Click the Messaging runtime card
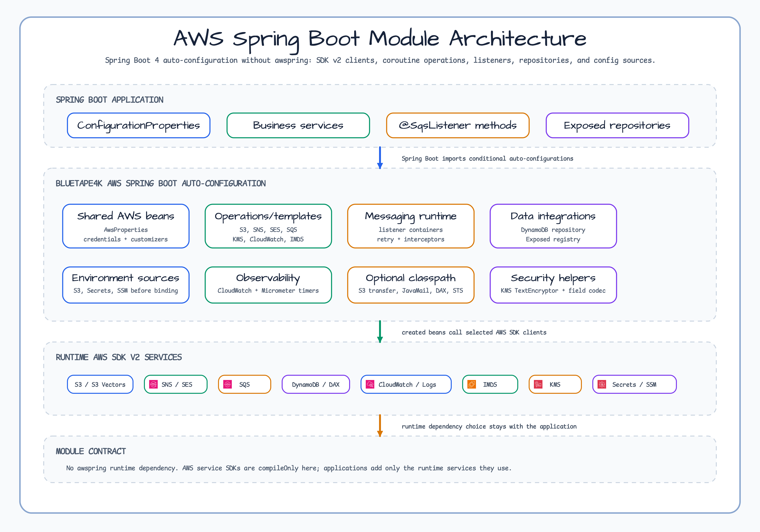Image resolution: width=760 pixels, height=532 pixels. click(411, 226)
